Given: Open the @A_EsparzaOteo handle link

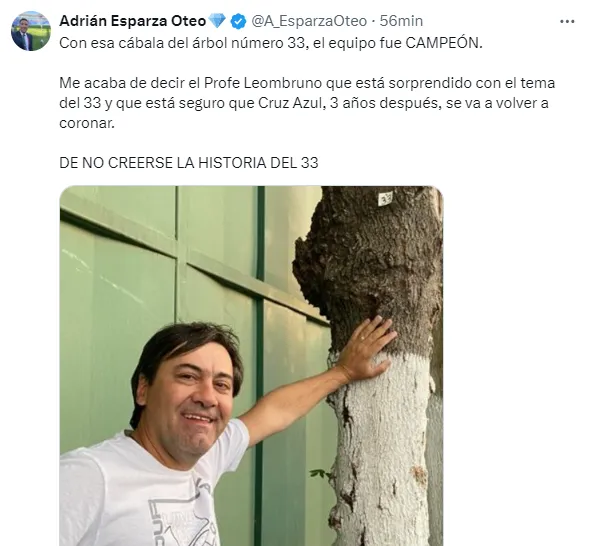Looking at the screenshot, I should (309, 21).
